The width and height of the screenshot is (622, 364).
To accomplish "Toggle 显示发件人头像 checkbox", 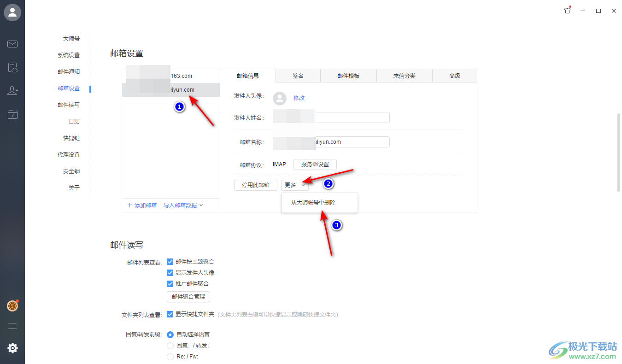I will 170,272.
